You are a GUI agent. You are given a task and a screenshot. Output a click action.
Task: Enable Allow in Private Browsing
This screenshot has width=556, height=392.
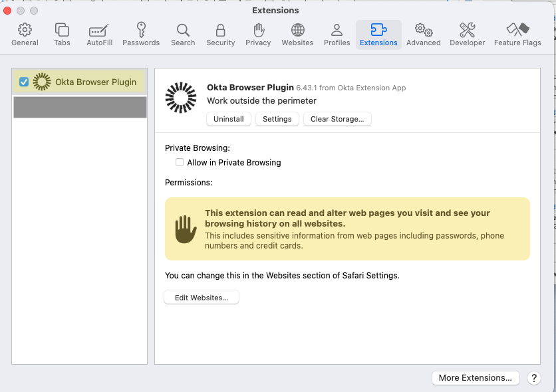click(x=180, y=162)
